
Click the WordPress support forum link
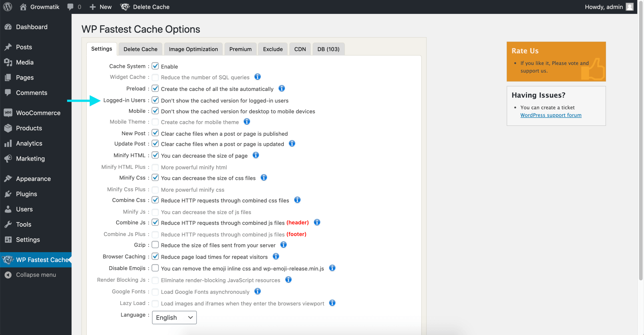tap(550, 115)
